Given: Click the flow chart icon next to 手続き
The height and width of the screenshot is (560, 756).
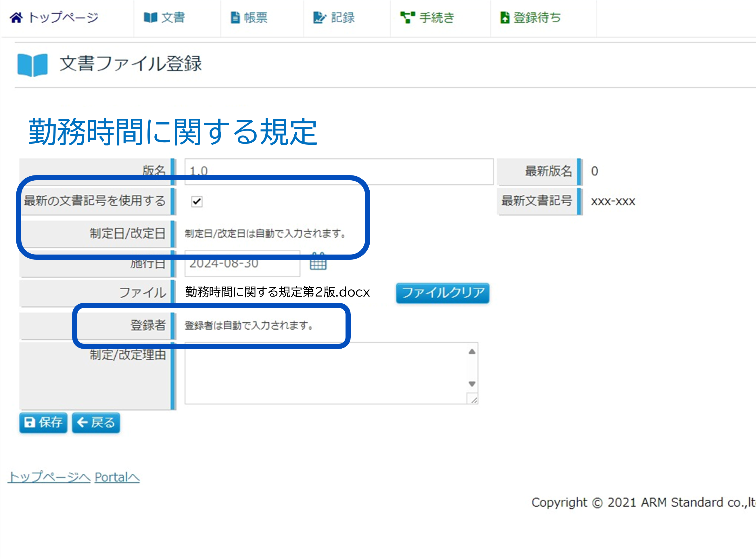Looking at the screenshot, I should (x=408, y=17).
